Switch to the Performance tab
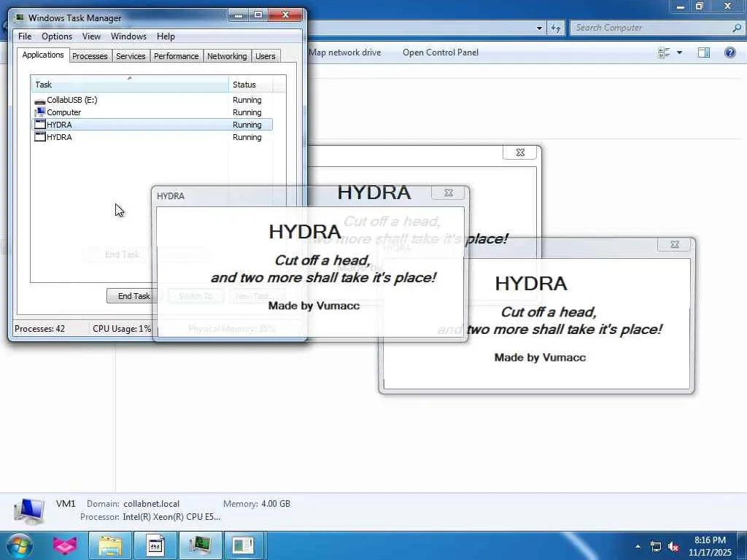The width and height of the screenshot is (747, 560). click(176, 56)
